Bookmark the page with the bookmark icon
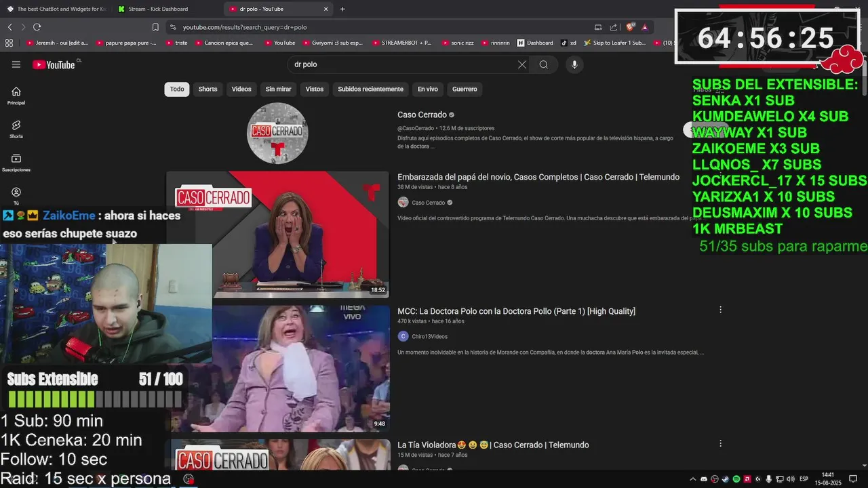The width and height of the screenshot is (868, 488). point(155,27)
